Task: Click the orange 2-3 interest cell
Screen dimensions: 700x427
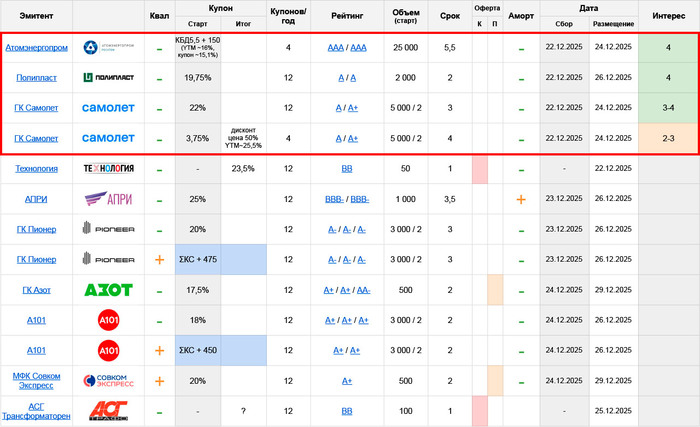Action: 668,138
